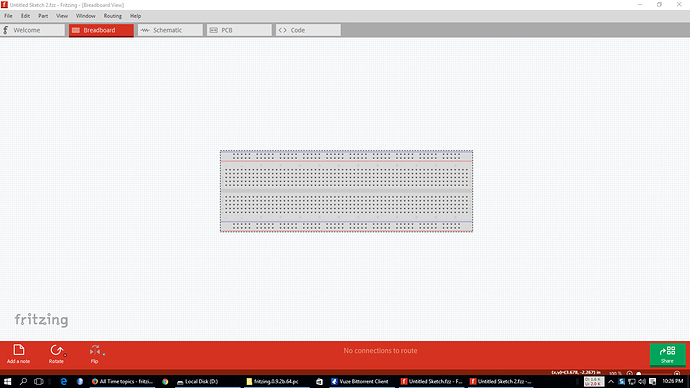
Task: Click the green Share button
Action: coord(667,354)
